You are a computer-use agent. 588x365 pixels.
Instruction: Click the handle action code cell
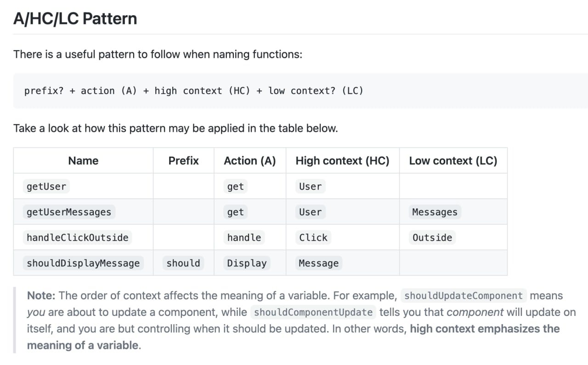pos(244,237)
